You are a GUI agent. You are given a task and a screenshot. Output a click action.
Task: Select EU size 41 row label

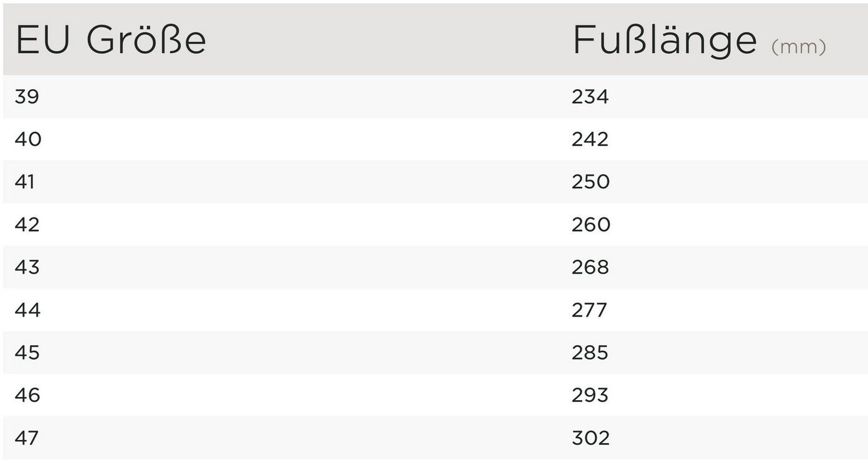(x=25, y=182)
